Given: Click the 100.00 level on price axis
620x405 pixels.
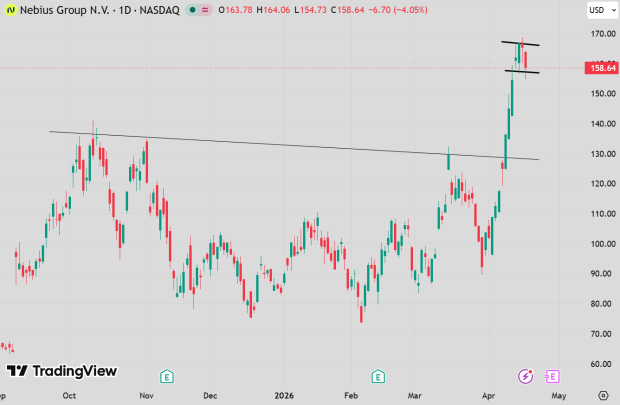Looking at the screenshot, I should [x=602, y=244].
